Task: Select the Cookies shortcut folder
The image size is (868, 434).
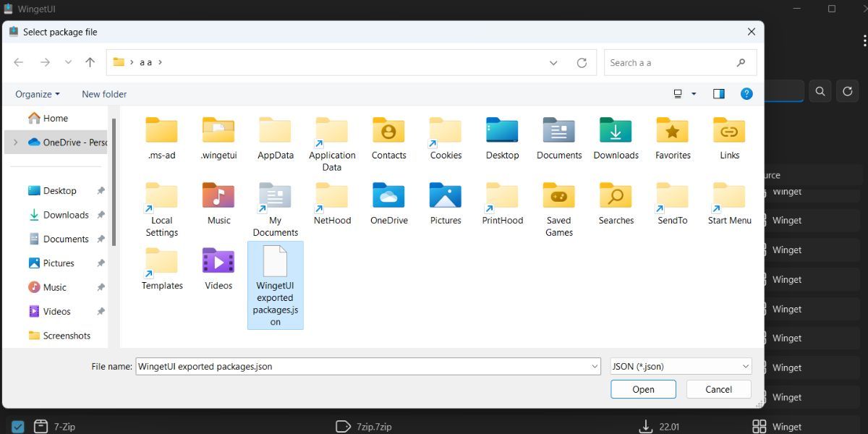Action: click(x=446, y=139)
